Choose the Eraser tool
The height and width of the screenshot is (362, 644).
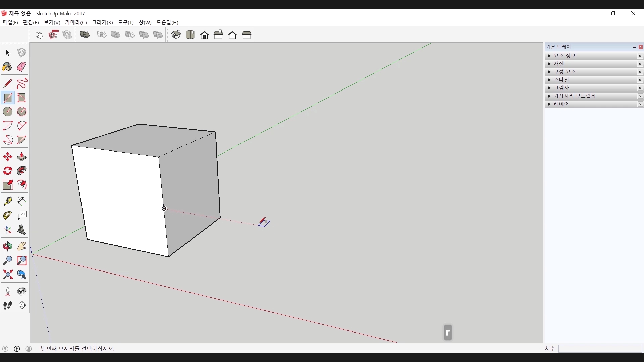(x=22, y=67)
